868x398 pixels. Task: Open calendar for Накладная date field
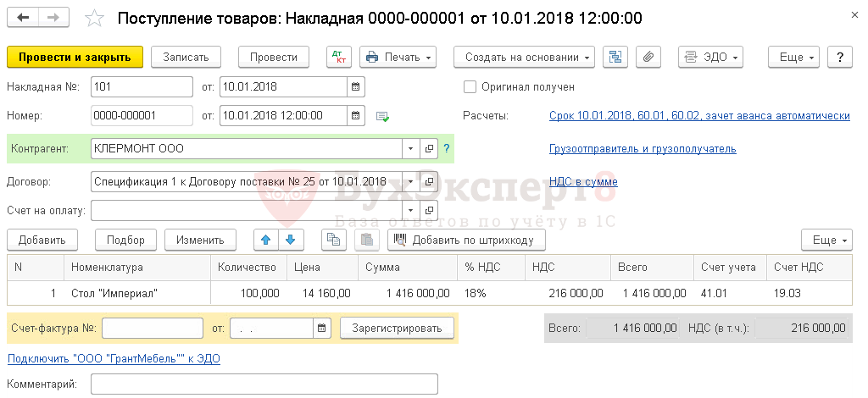click(x=356, y=86)
